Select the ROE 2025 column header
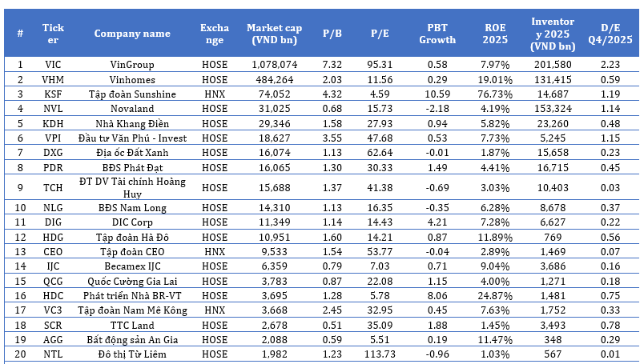The image size is (644, 364). 495,34
